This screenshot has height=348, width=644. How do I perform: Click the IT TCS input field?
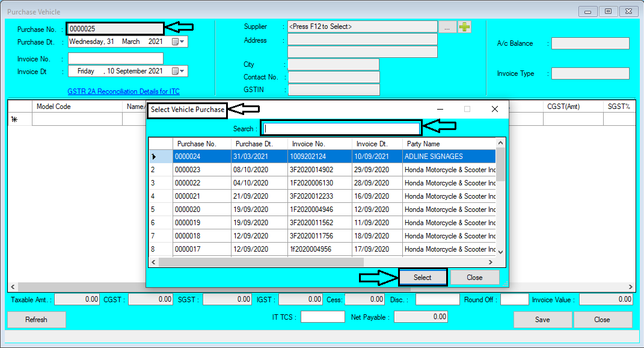point(323,317)
